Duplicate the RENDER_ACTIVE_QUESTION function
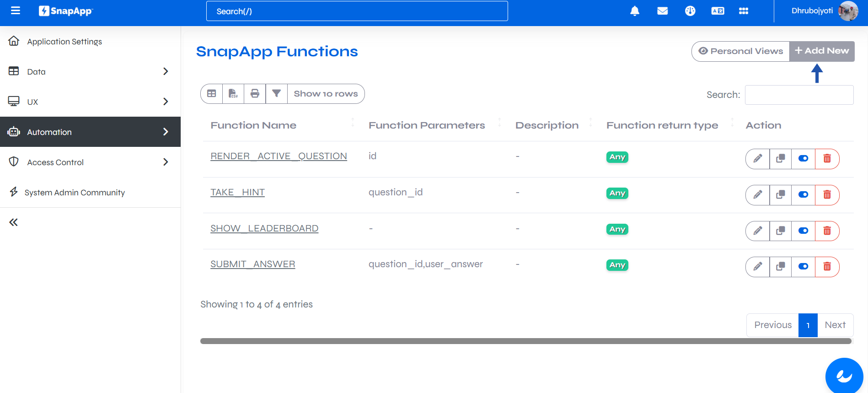The height and width of the screenshot is (393, 868). tap(781, 159)
